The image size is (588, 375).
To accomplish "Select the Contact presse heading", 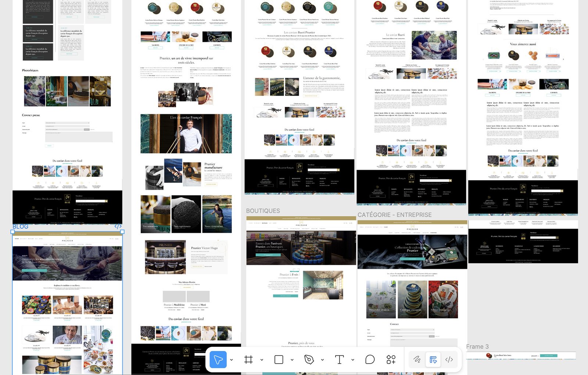I will (x=31, y=115).
